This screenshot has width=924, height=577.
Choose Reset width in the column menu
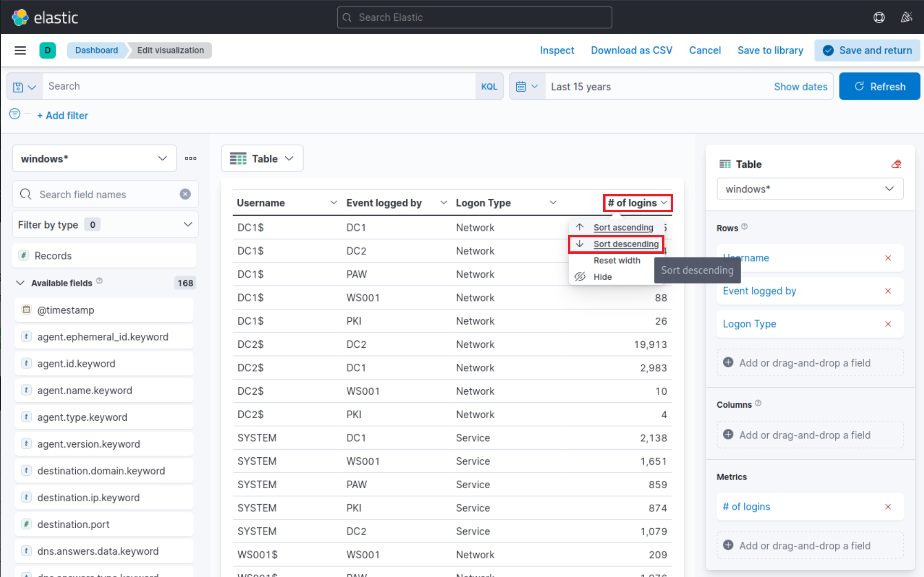(617, 260)
